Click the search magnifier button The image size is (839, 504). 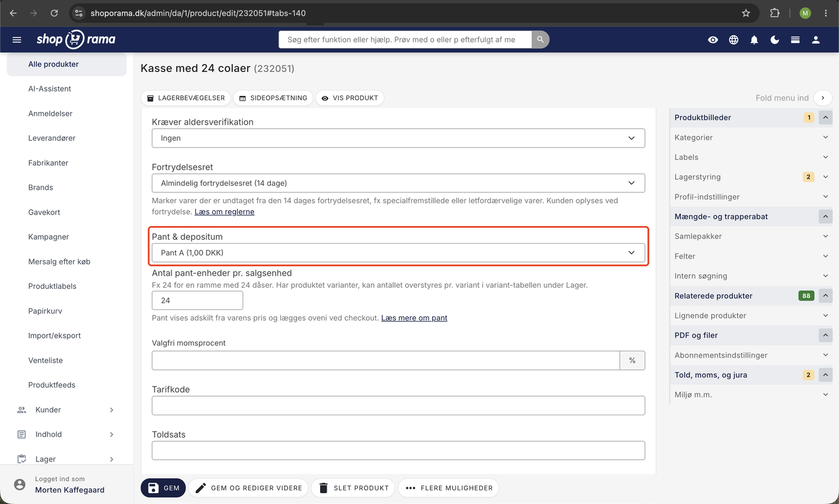click(541, 40)
